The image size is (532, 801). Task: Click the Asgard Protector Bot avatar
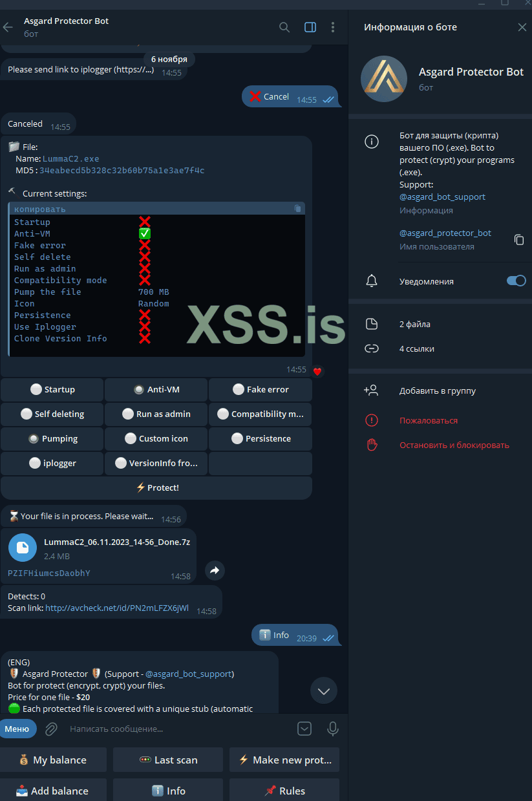tap(384, 80)
